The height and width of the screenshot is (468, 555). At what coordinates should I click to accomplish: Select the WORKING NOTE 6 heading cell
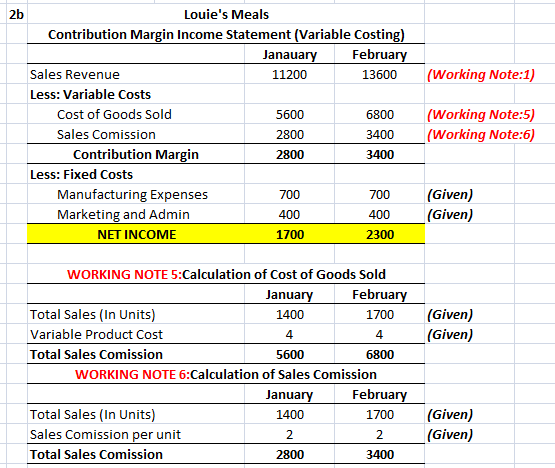pyautogui.click(x=226, y=375)
